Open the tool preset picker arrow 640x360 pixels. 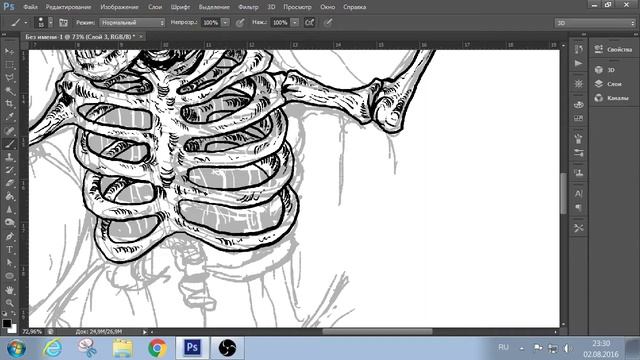(25, 23)
